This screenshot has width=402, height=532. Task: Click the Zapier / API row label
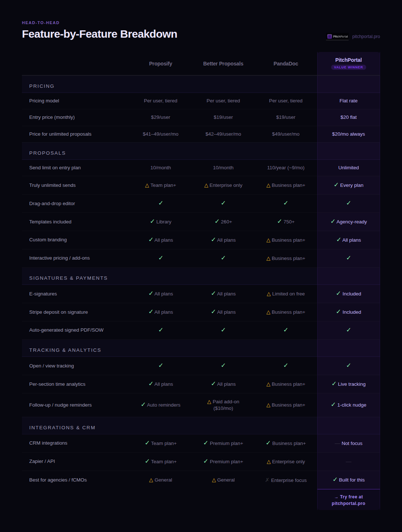(42, 461)
